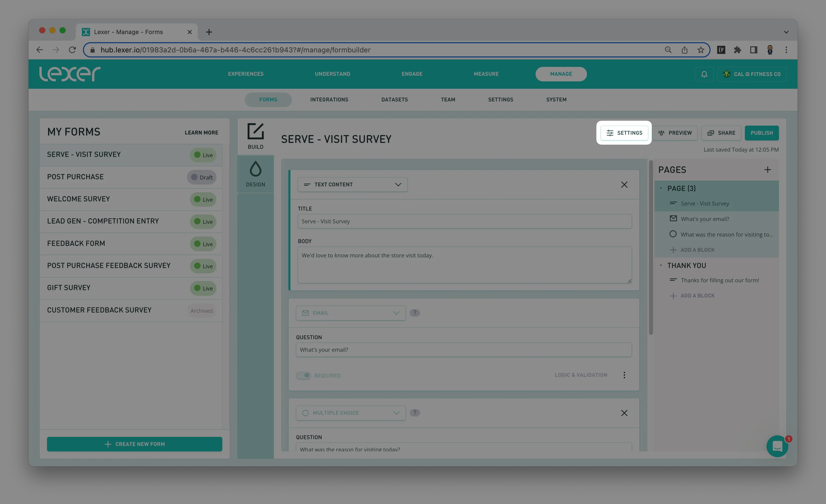Click Create New Form button

pos(135,444)
